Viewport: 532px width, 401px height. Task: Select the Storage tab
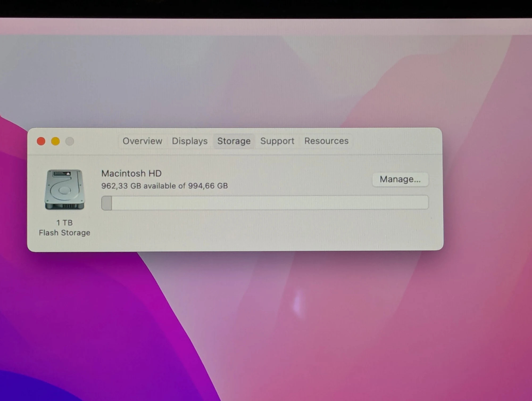point(234,141)
